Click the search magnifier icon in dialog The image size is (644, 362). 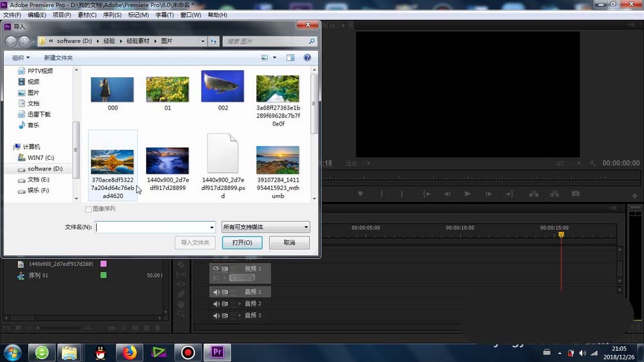coord(312,41)
